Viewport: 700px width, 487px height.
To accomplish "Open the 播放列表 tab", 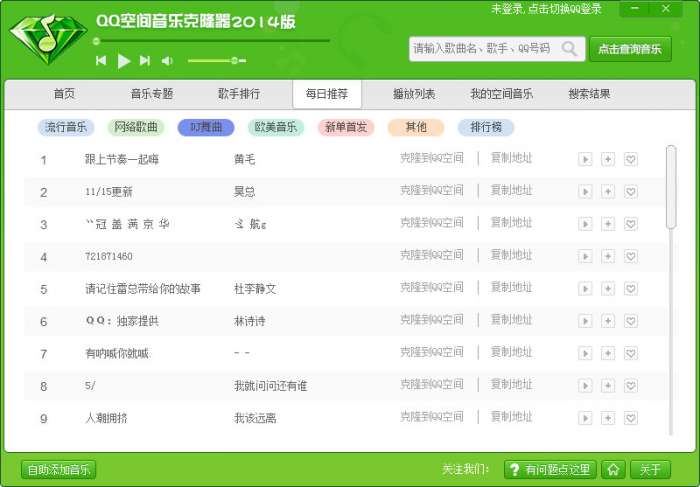I will [x=414, y=94].
